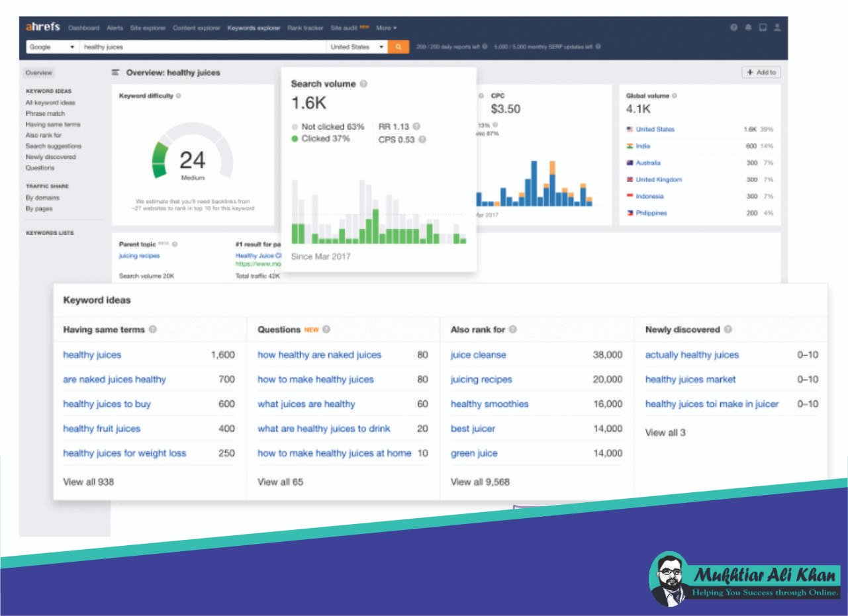Click the ahrefs logo
Screen dimensions: 848x616
pos(42,27)
